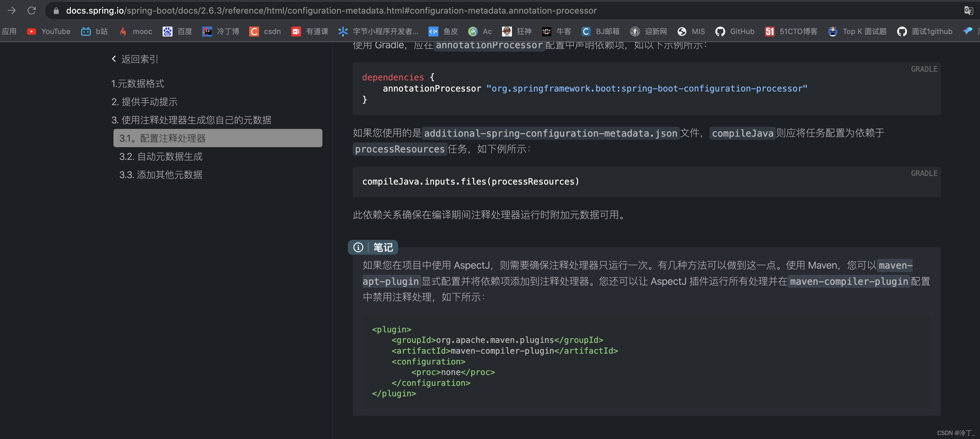Open the csdn bookmark
The height and width of the screenshot is (439, 980).
[265, 32]
